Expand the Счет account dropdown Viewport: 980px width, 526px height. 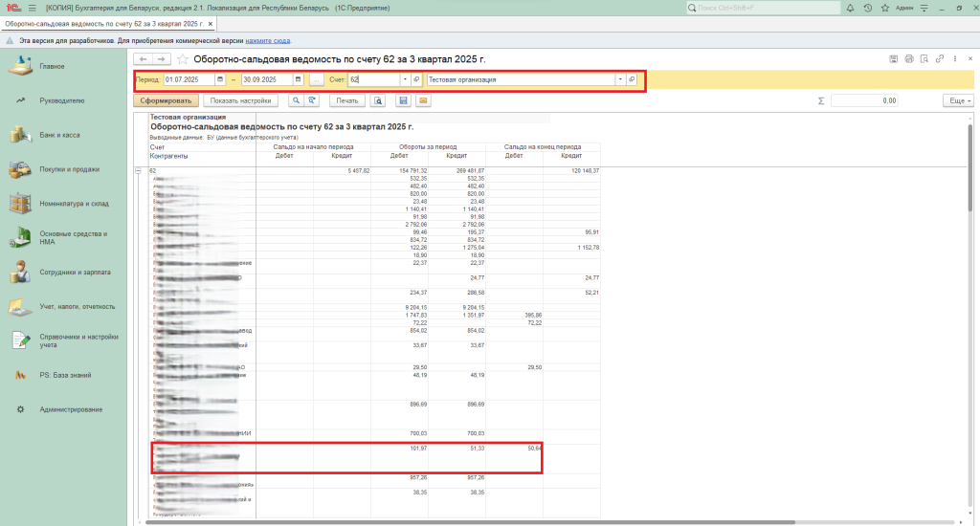(404, 79)
